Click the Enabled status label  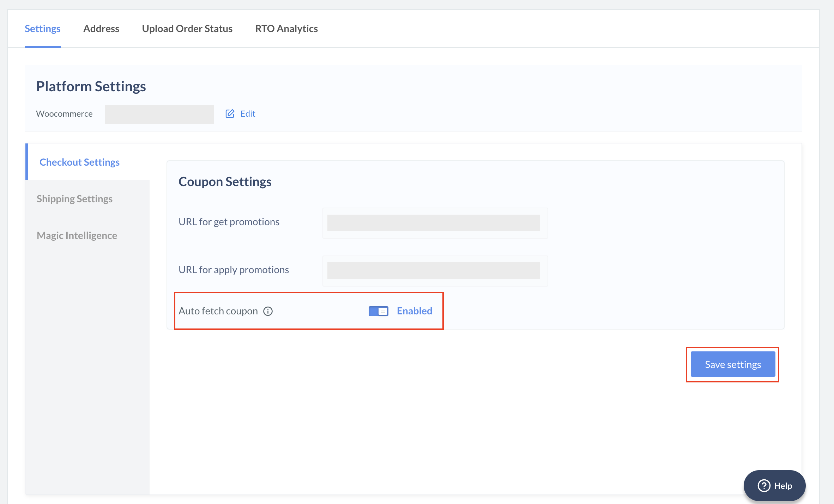pos(415,311)
